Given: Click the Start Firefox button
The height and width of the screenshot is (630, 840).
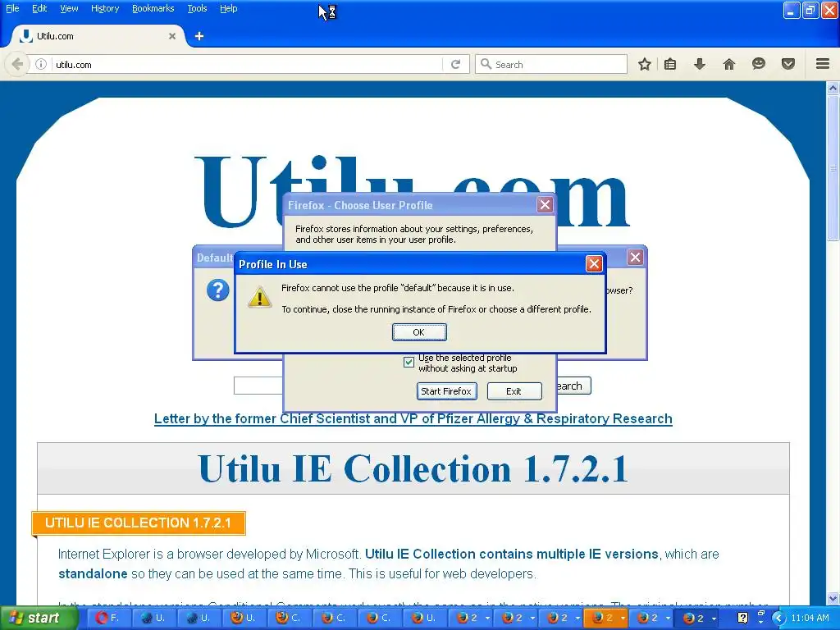Looking at the screenshot, I should (x=446, y=391).
